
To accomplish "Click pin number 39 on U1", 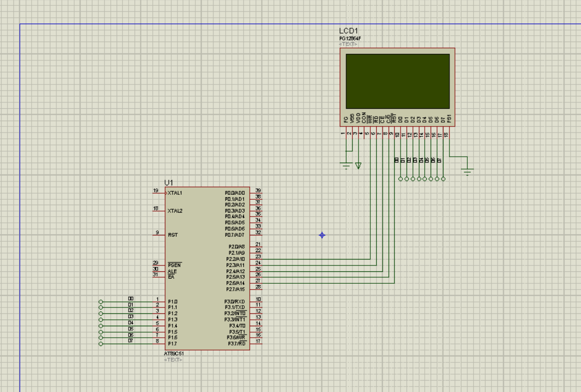I will coord(258,190).
